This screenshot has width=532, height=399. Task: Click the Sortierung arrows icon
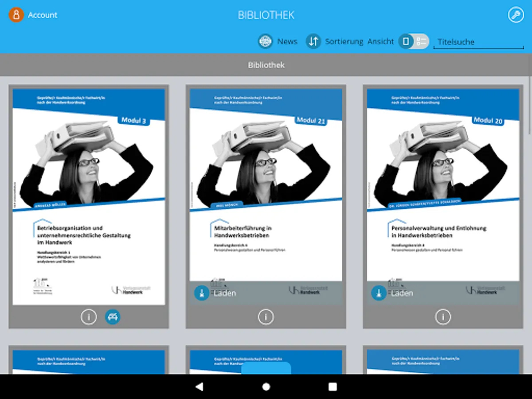pyautogui.click(x=313, y=41)
